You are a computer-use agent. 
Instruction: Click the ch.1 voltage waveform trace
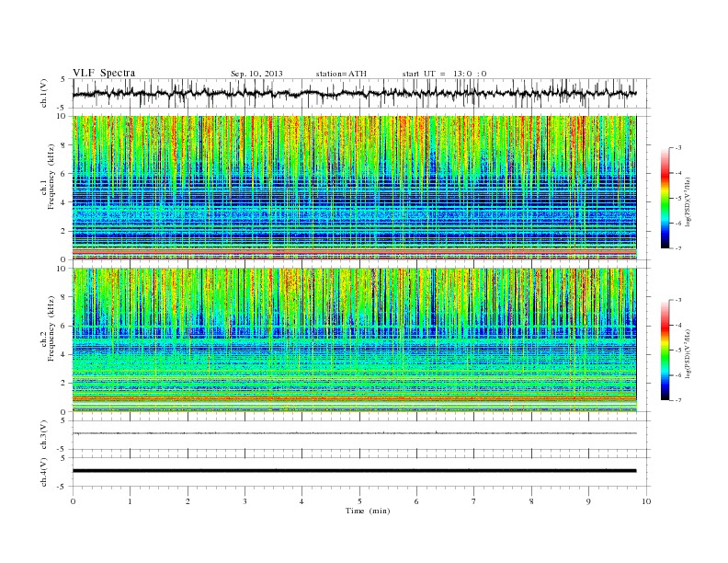point(355,93)
